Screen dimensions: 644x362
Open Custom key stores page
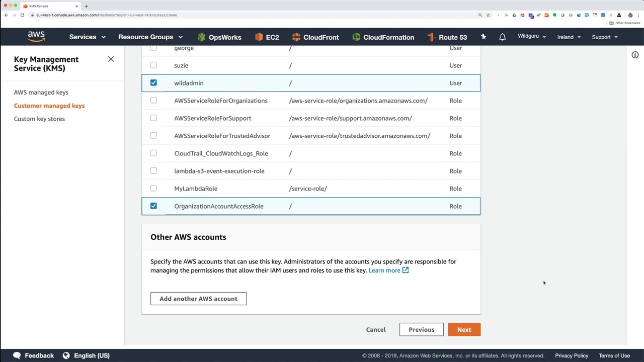pyautogui.click(x=39, y=119)
